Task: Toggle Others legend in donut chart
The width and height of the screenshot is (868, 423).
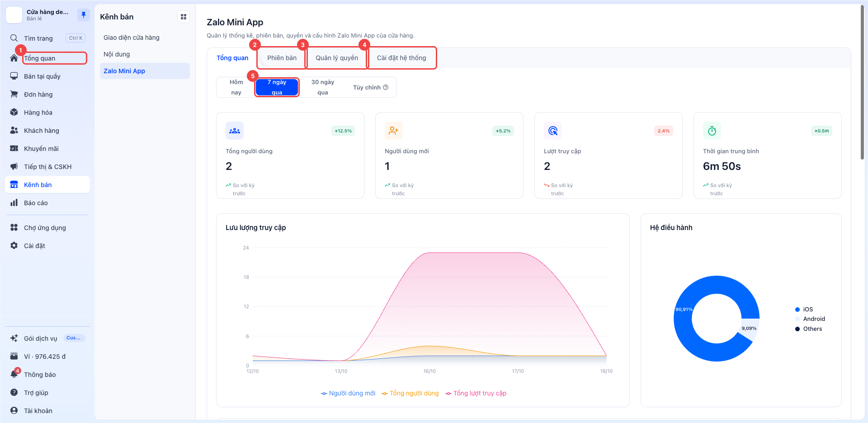Action: click(x=808, y=329)
